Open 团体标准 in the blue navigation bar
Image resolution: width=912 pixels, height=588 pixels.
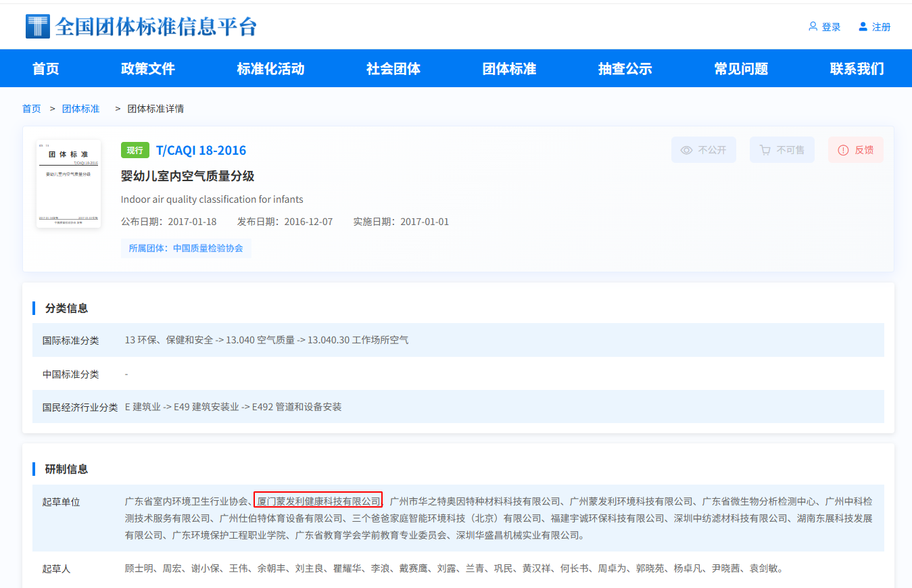point(509,68)
